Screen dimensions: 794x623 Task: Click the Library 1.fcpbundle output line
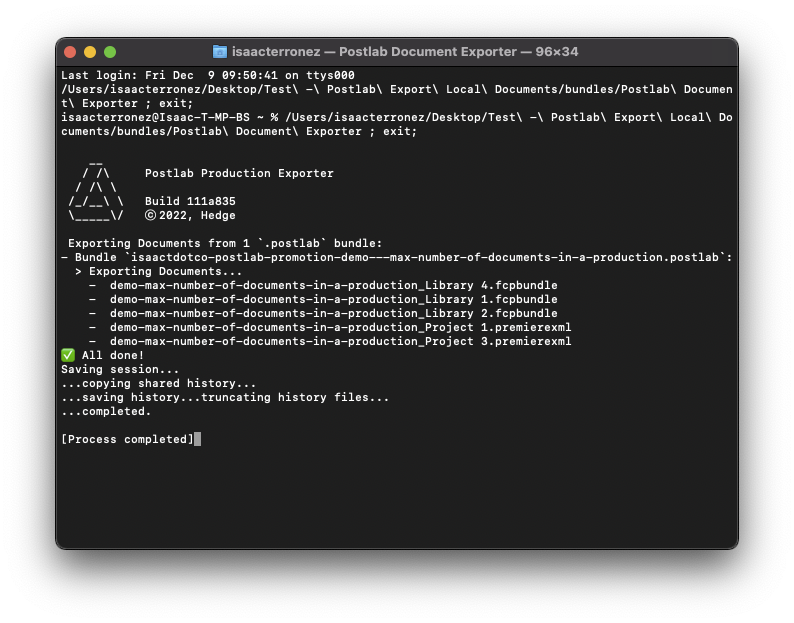pyautogui.click(x=333, y=299)
